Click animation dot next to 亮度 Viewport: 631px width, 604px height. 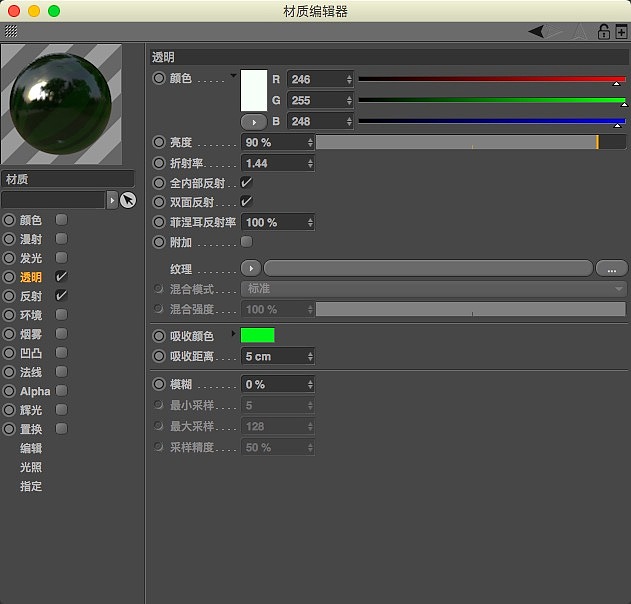159,142
